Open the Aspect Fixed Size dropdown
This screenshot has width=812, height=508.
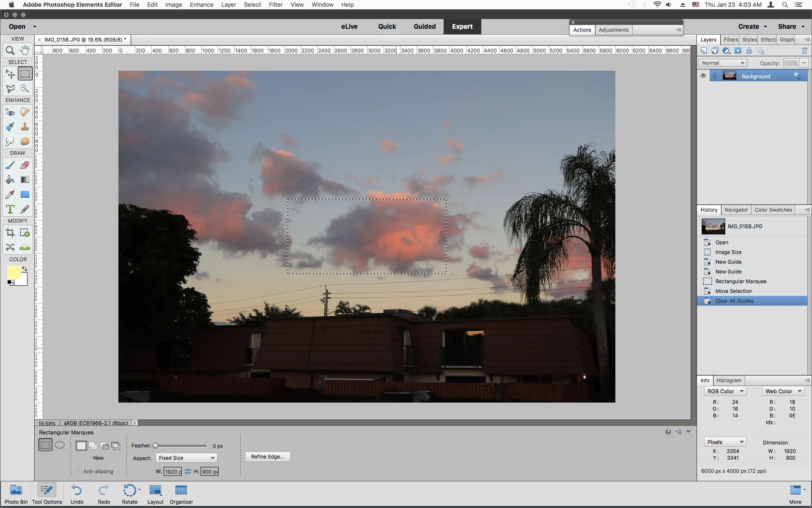[186, 458]
